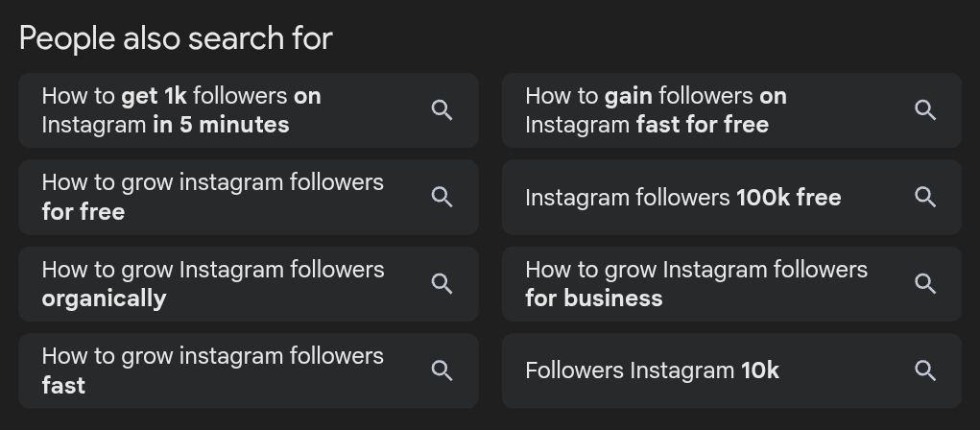Click the bold text 'for business'
980x430 pixels.
(593, 299)
